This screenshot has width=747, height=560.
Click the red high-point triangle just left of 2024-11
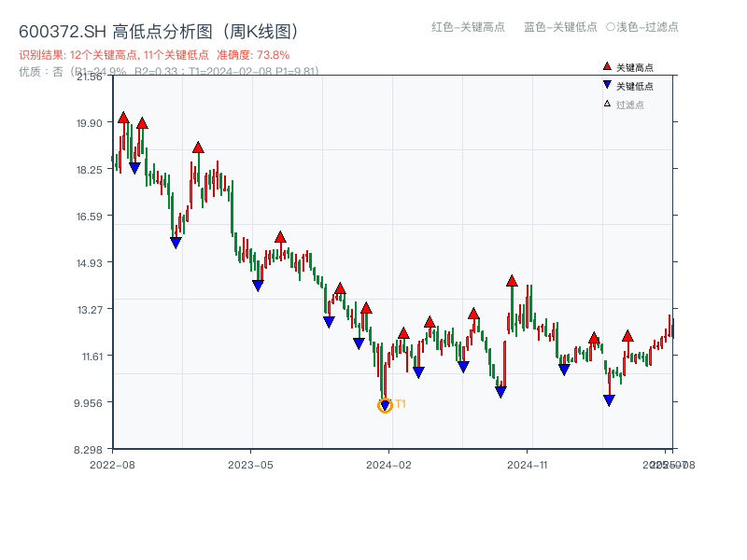coord(512,280)
